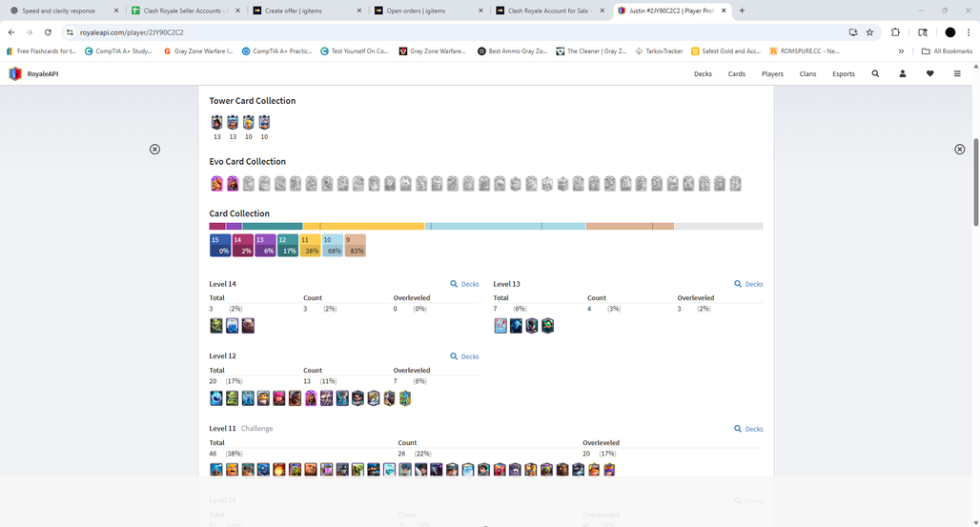Click the Hog Rider card under Level 12

(x=295, y=398)
